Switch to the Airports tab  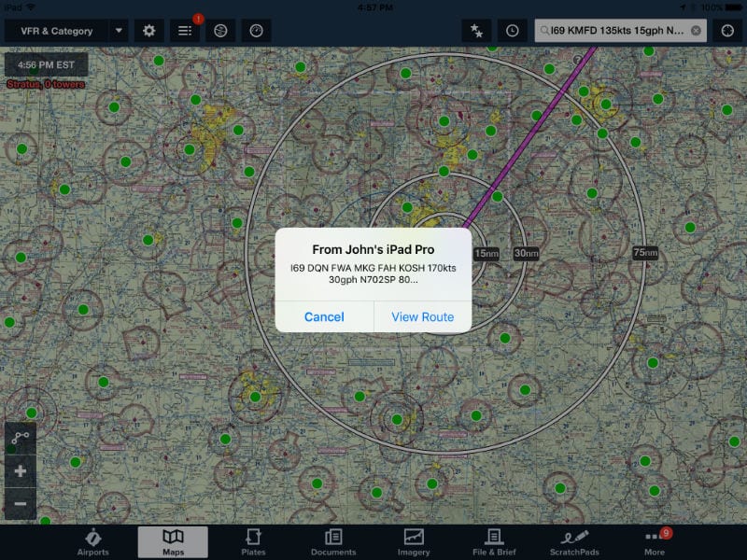[92, 541]
